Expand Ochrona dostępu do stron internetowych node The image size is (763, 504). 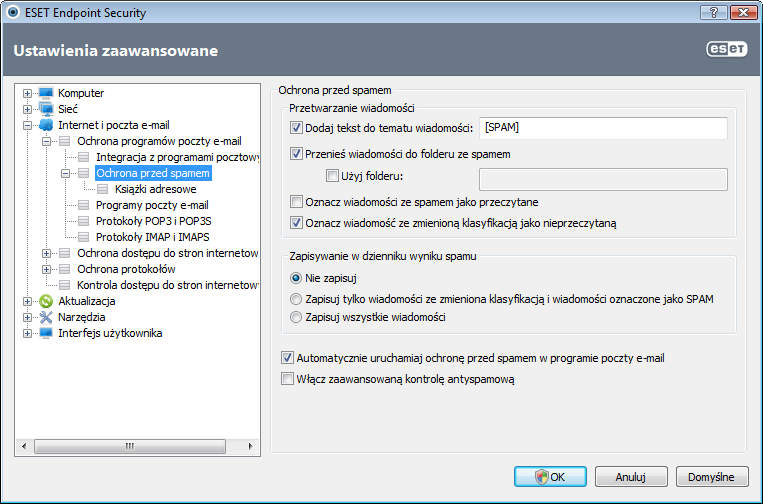click(x=46, y=253)
